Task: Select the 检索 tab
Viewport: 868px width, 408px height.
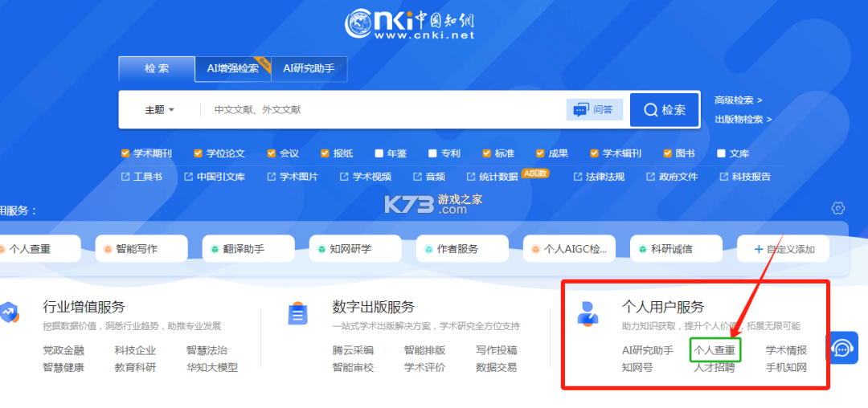Action: (x=157, y=68)
